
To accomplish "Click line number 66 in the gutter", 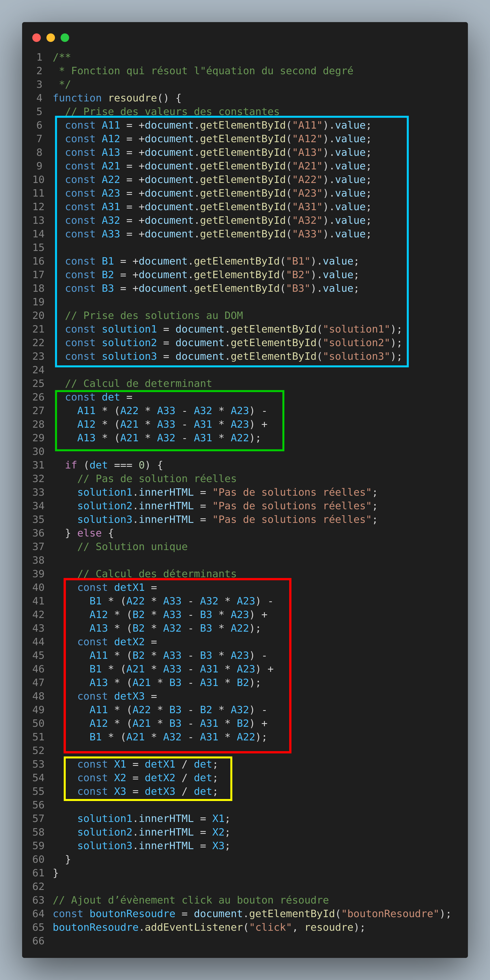I will coord(39,941).
